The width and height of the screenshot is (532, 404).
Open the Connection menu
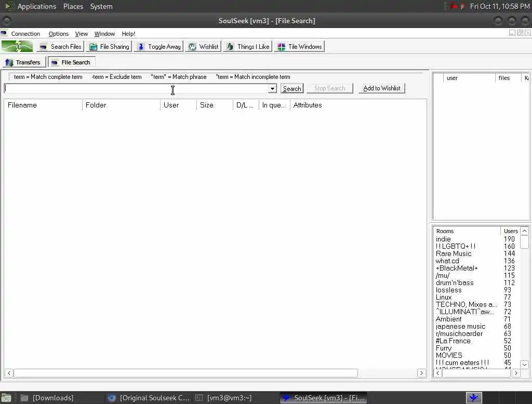(x=25, y=34)
